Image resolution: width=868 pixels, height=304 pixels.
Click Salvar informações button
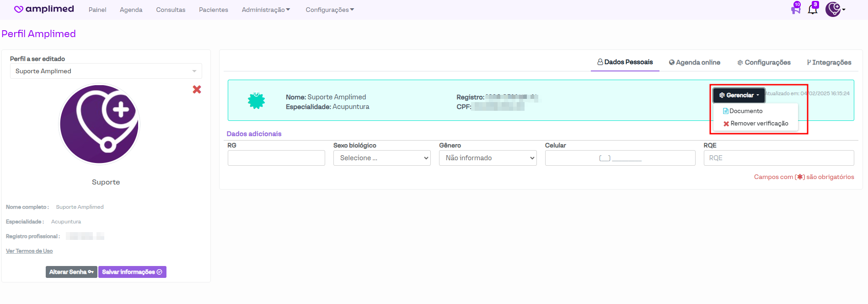132,272
